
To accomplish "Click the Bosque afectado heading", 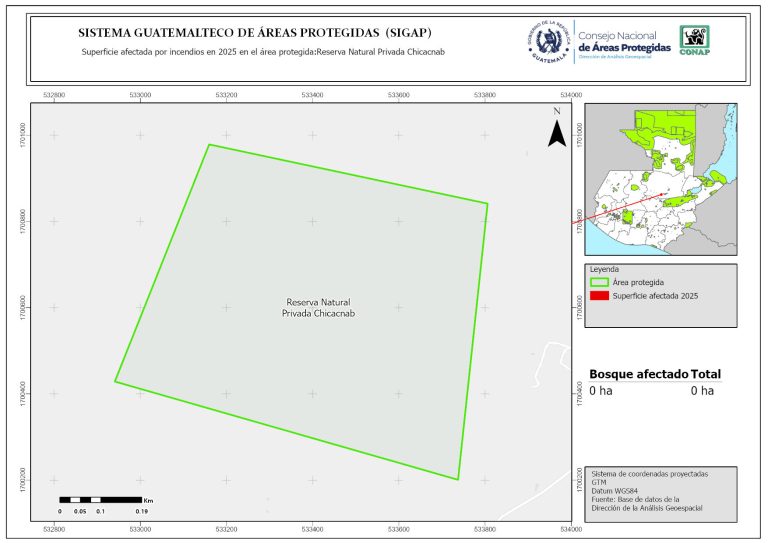I will 638,374.
